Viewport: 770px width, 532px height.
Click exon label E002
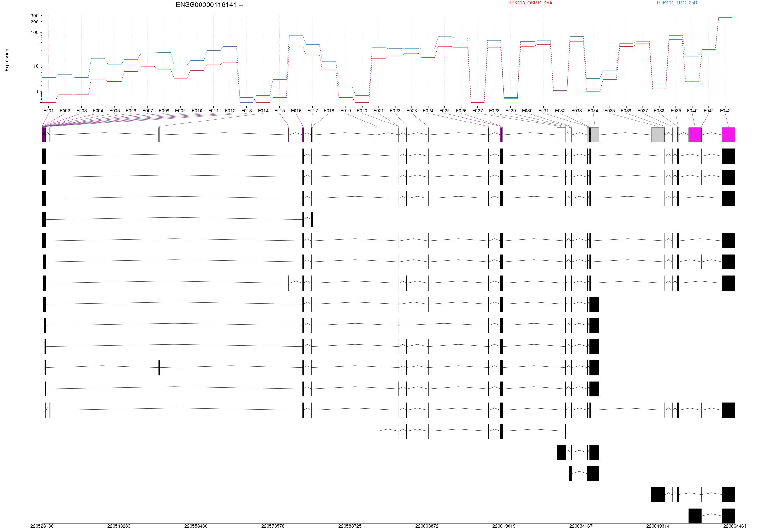point(65,111)
